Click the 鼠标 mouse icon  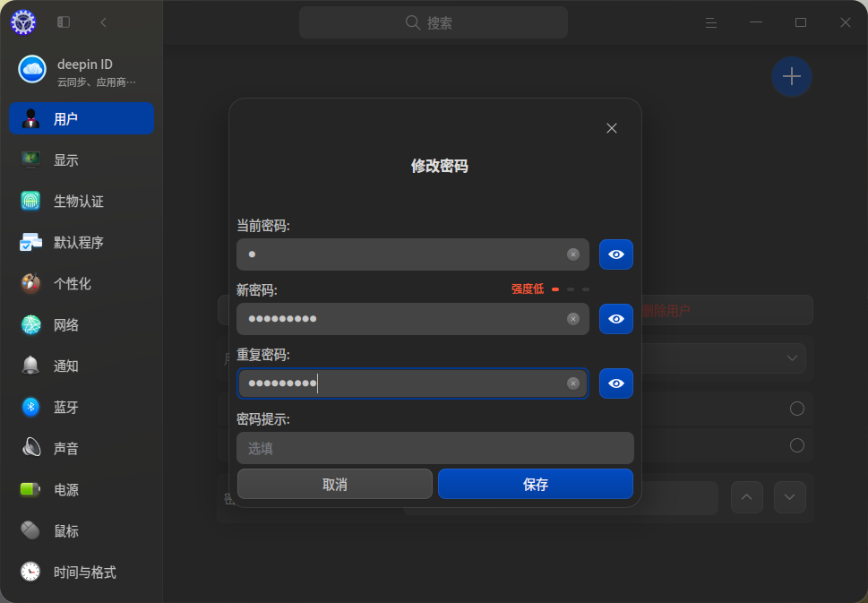30,530
